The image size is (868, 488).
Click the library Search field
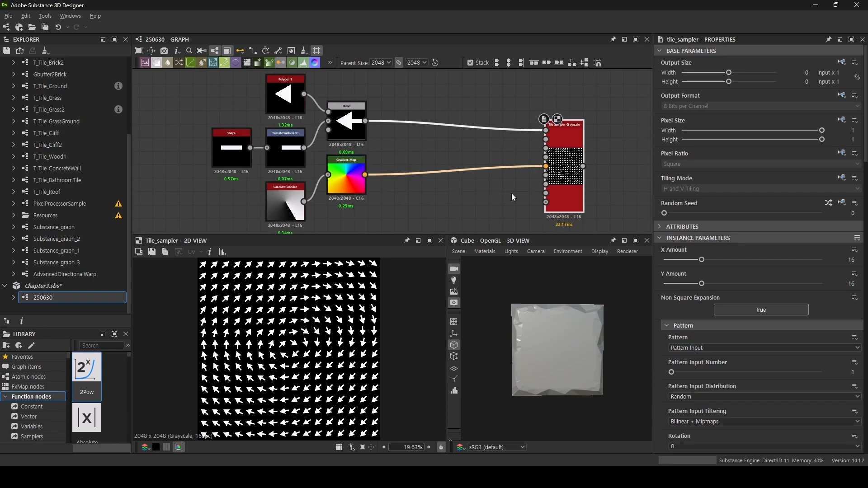point(101,346)
